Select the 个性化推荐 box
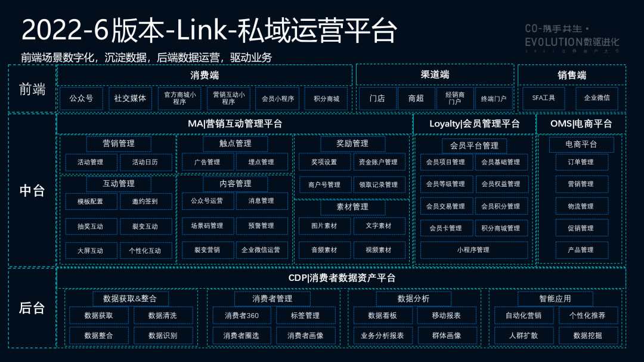This screenshot has height=362, width=644. tap(587, 315)
